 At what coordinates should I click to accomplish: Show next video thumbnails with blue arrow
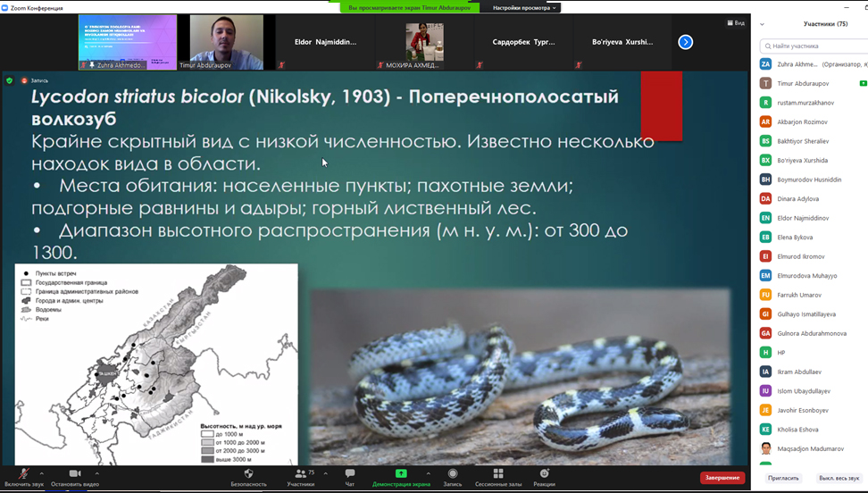685,42
